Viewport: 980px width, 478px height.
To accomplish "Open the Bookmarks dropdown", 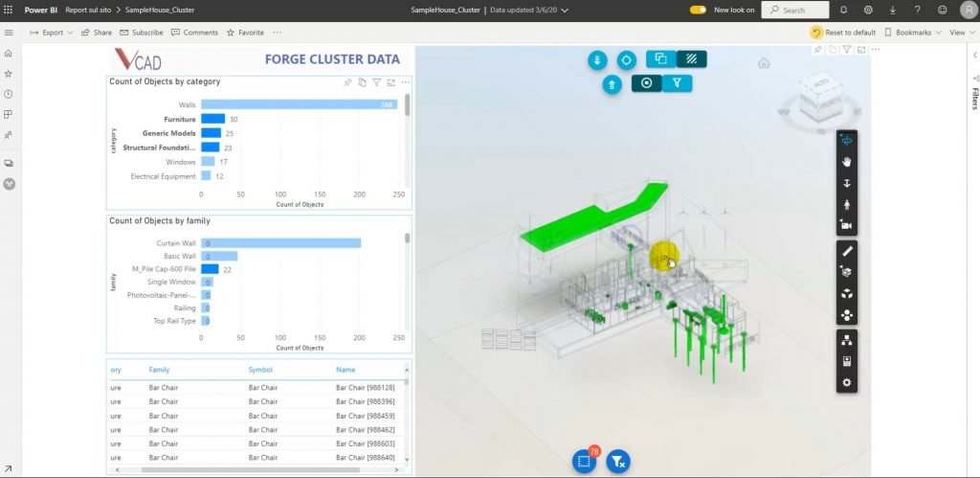I will point(912,33).
